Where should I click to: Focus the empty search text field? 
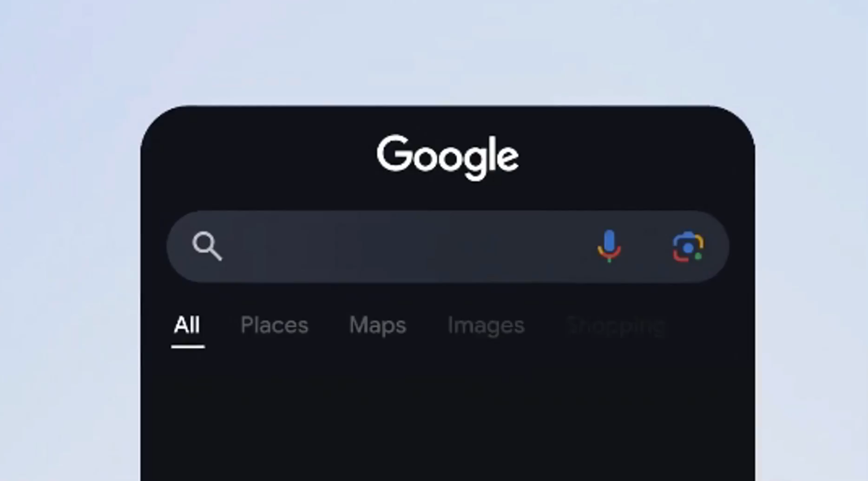point(404,247)
